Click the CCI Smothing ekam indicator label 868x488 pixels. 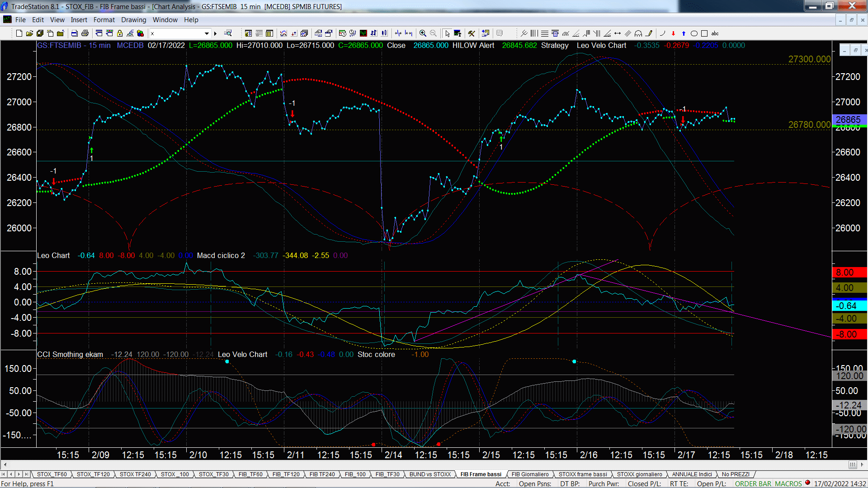pos(70,354)
